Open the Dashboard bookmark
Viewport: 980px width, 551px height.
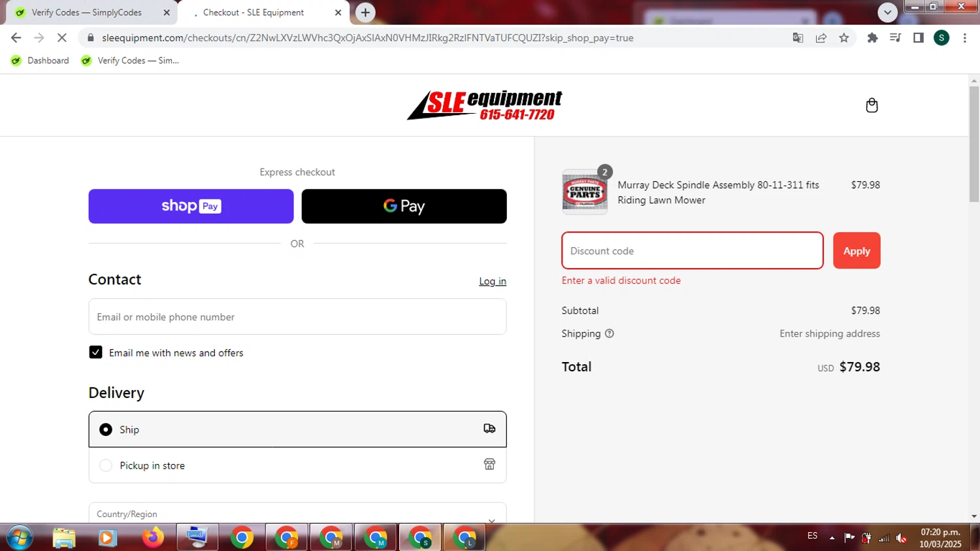40,60
